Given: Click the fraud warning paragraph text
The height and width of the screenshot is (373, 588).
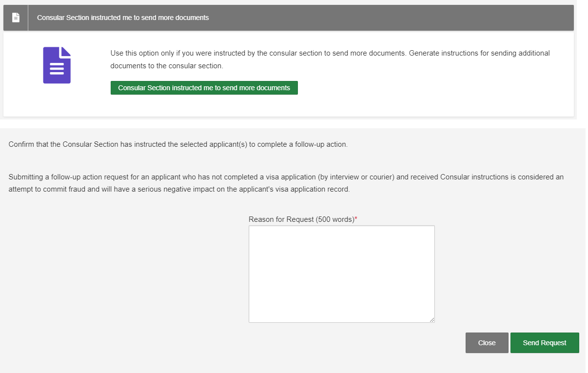Looking at the screenshot, I should [286, 183].
